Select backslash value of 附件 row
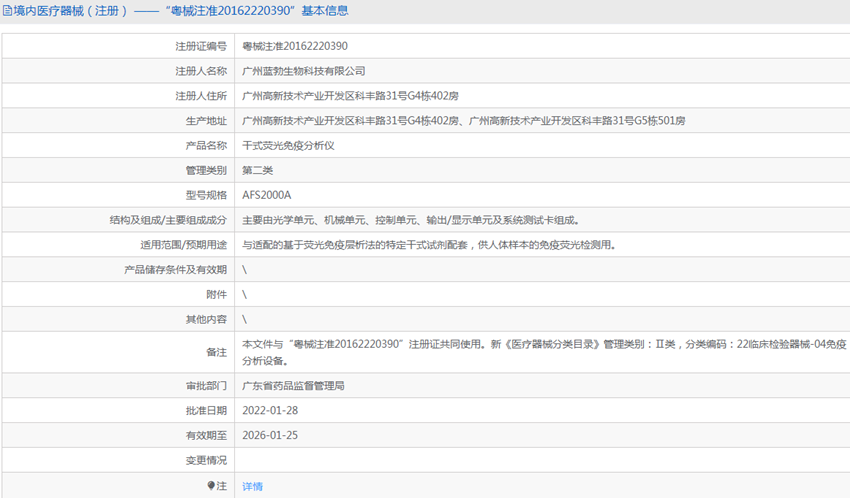This screenshot has width=850, height=498. pos(244,295)
